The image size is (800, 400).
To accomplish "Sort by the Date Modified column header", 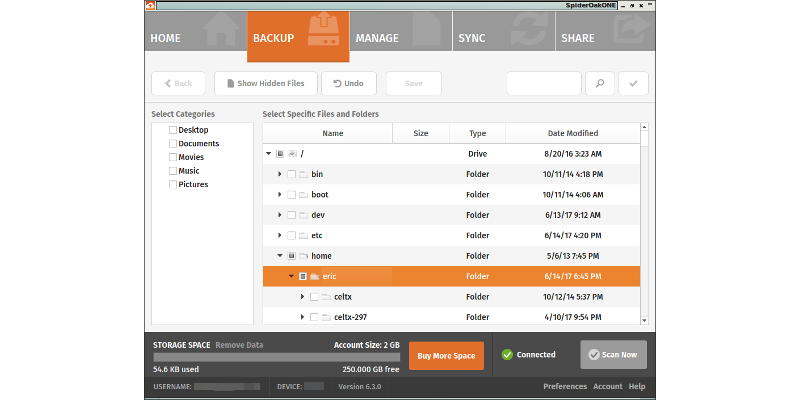I will click(x=572, y=133).
